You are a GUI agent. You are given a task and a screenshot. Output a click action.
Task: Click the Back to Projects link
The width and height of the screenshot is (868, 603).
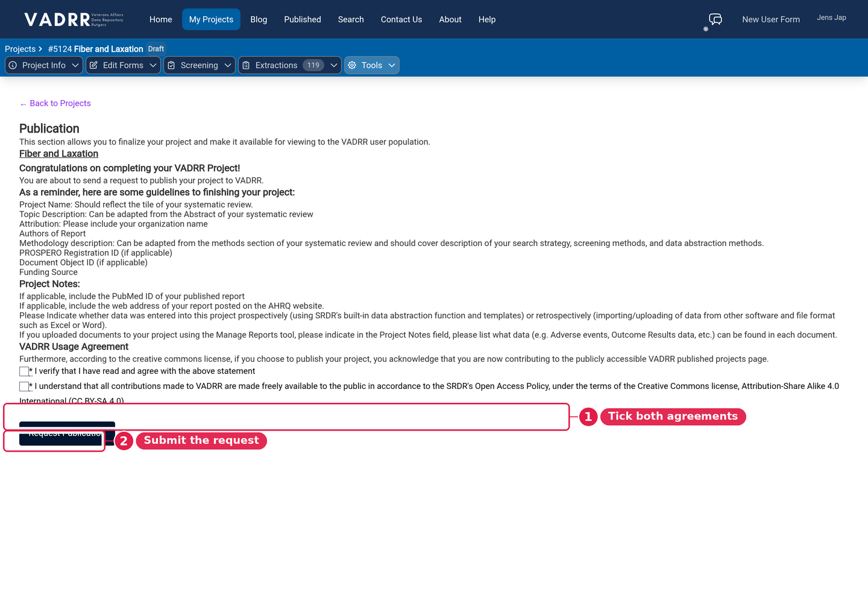point(55,103)
